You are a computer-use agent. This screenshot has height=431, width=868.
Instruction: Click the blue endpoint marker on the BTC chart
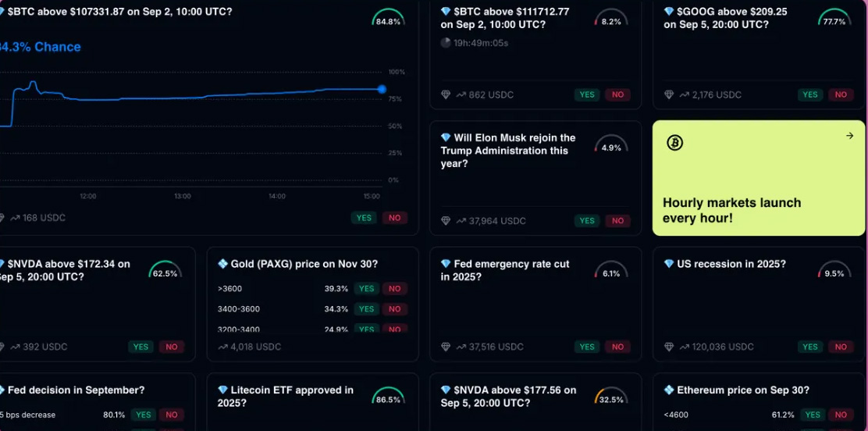coord(382,89)
